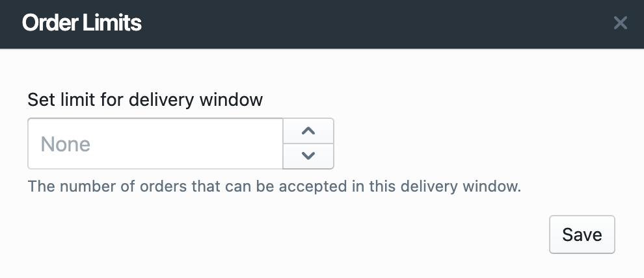
Task: Dismiss the dialog with the X icon
Action: click(620, 23)
